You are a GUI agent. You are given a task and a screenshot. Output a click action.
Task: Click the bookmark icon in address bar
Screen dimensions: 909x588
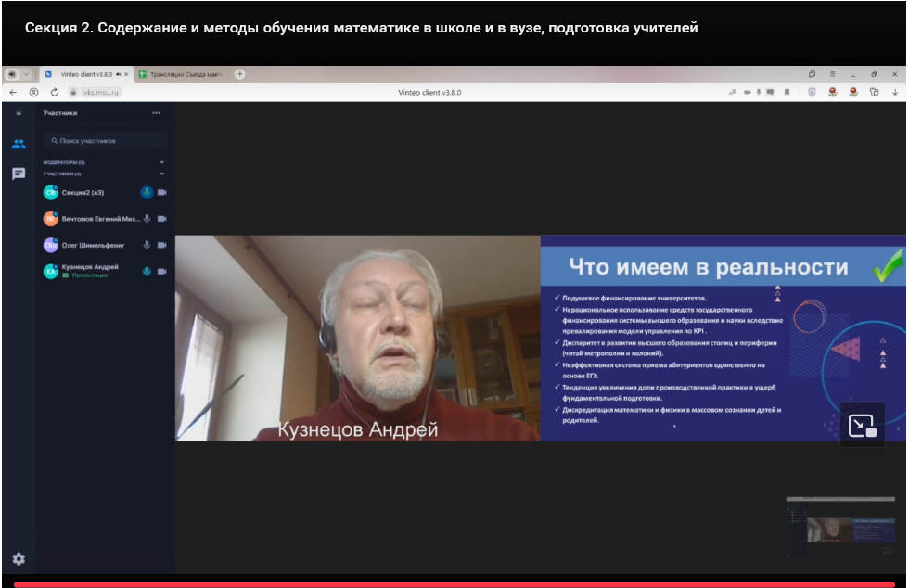(x=787, y=93)
